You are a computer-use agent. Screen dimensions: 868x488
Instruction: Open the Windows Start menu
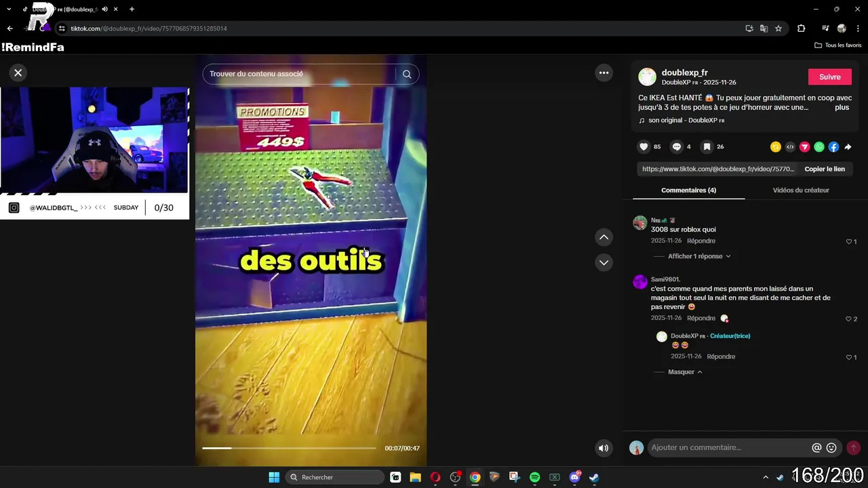pos(274,477)
